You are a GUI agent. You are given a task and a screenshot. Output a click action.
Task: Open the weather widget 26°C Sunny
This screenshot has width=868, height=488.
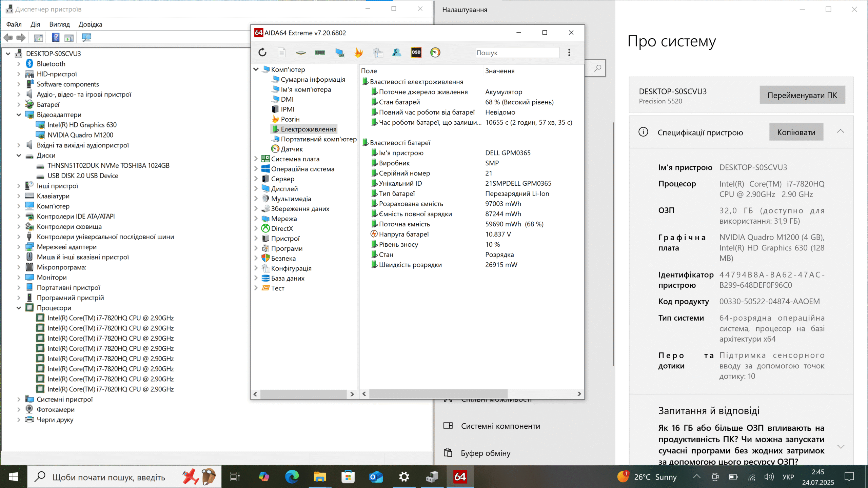647,477
